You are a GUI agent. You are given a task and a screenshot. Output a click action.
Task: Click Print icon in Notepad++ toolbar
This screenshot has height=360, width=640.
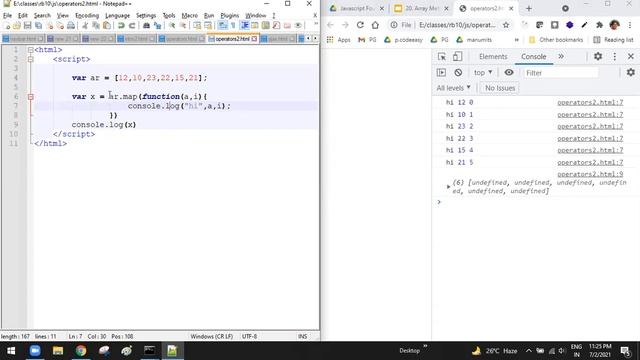71,26
